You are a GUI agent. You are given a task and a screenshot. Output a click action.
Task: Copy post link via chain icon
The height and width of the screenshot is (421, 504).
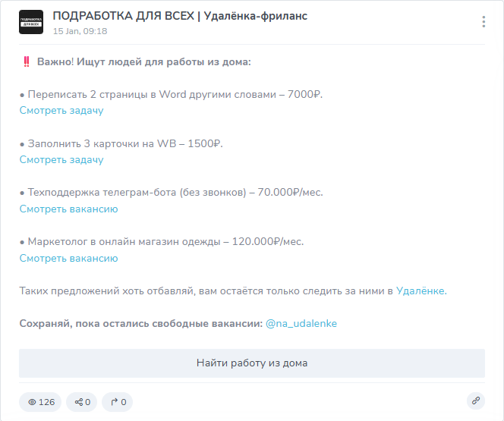coord(476,401)
